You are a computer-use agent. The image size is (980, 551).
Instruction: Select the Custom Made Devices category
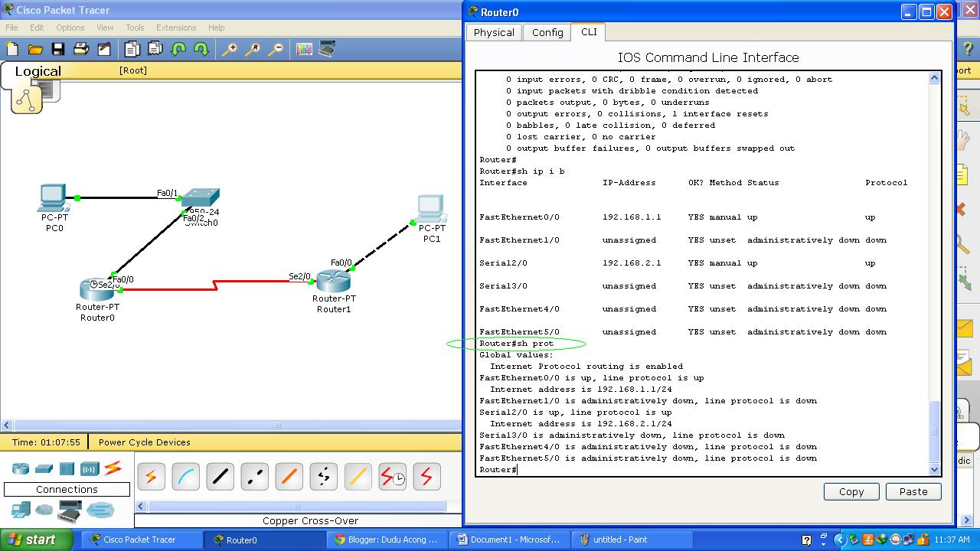(70, 510)
